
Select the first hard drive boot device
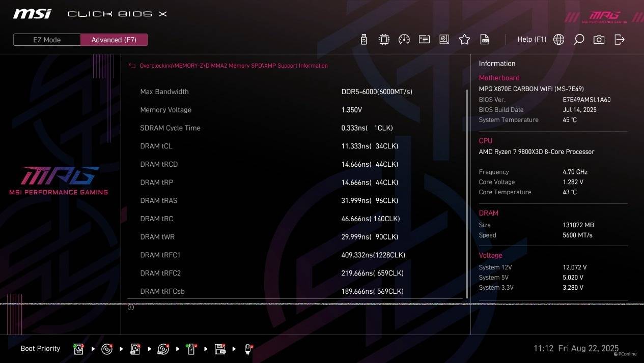(79, 349)
